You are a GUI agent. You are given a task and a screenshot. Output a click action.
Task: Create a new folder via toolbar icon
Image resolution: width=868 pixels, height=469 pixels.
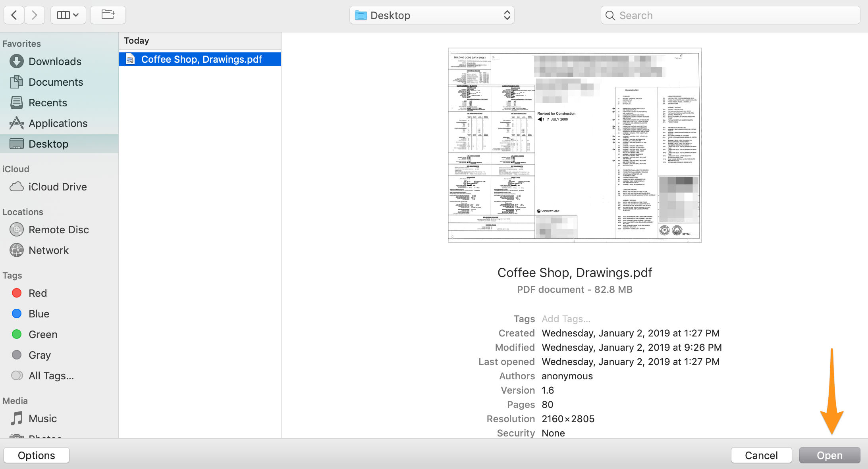click(108, 15)
